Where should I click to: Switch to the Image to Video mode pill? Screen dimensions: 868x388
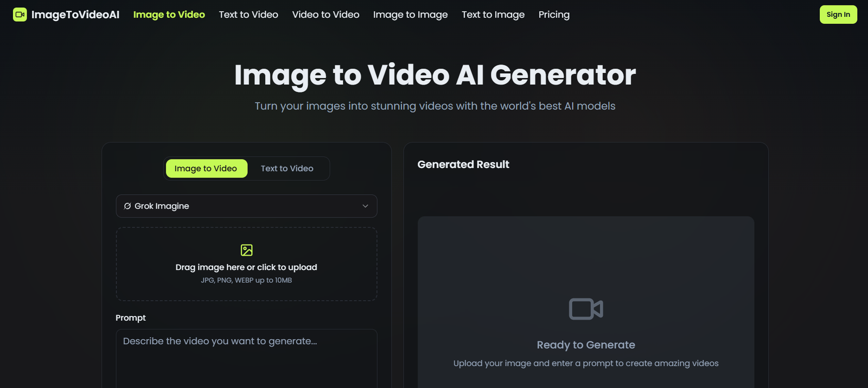(x=206, y=169)
